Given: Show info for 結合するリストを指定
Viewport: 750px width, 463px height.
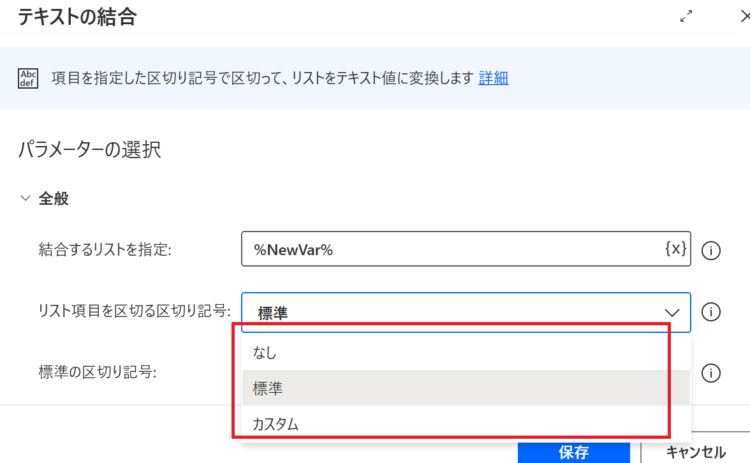Looking at the screenshot, I should (x=711, y=250).
